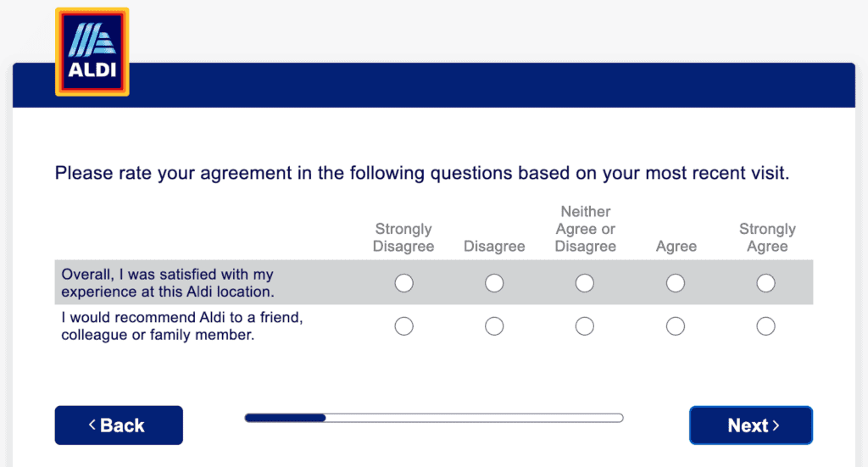Image resolution: width=868 pixels, height=467 pixels.
Task: Select Strongly Disagree for recommending Aldi
Action: pyautogui.click(x=404, y=326)
